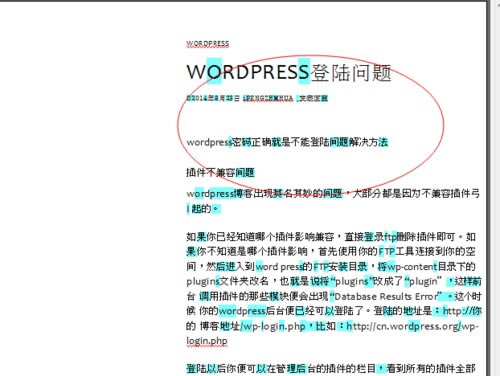Screen dimensions: 500x376
Task: Click the author name in meta line
Action: (268, 98)
